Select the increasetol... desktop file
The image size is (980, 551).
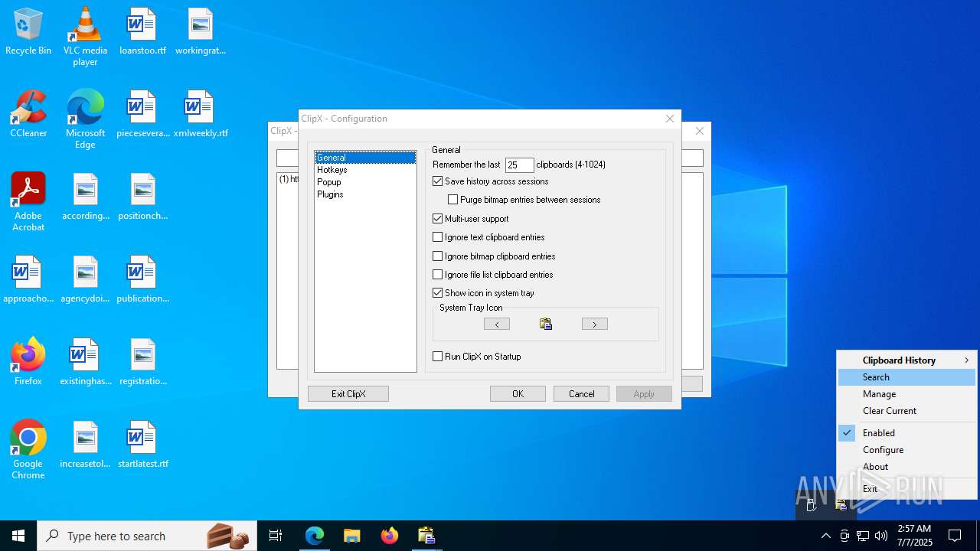click(85, 445)
